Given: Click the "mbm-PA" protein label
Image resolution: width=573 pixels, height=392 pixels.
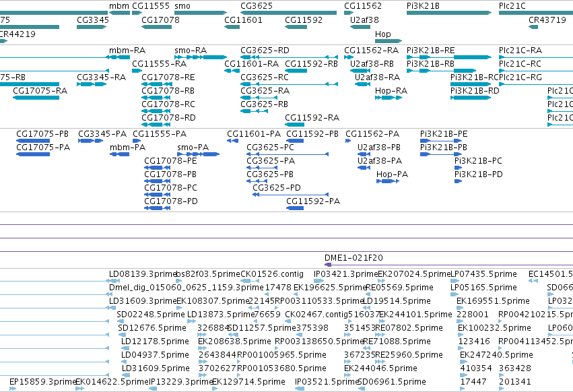Looking at the screenshot, I should [127, 148].
